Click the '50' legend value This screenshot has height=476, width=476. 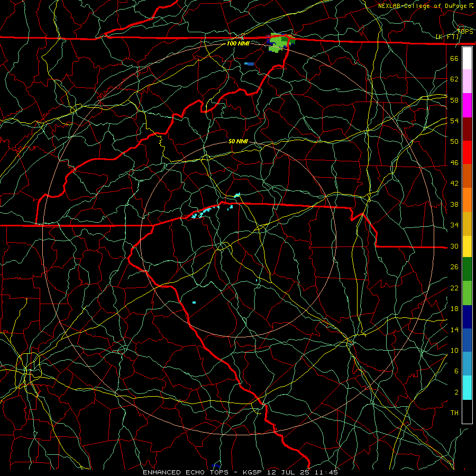point(454,142)
